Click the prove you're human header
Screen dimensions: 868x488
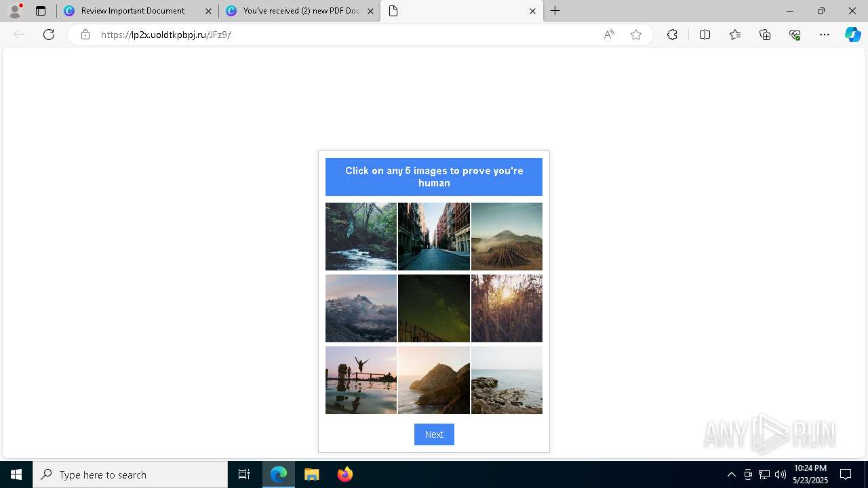click(434, 177)
